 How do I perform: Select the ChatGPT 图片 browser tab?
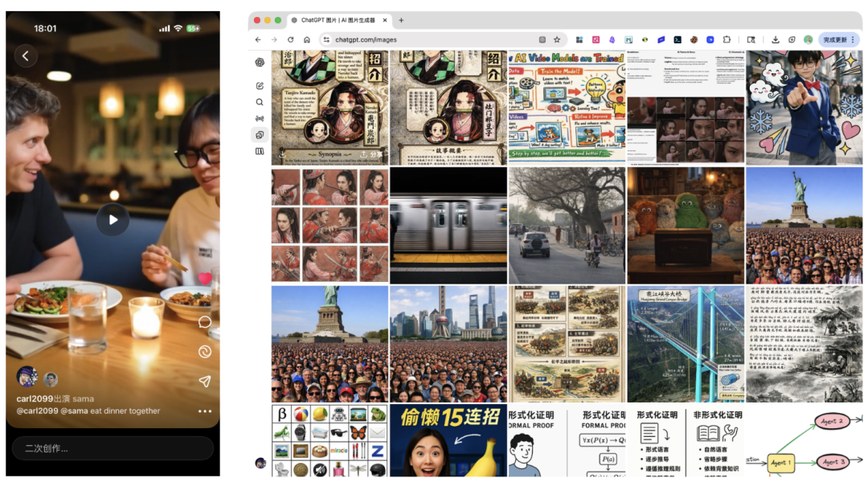click(x=338, y=20)
